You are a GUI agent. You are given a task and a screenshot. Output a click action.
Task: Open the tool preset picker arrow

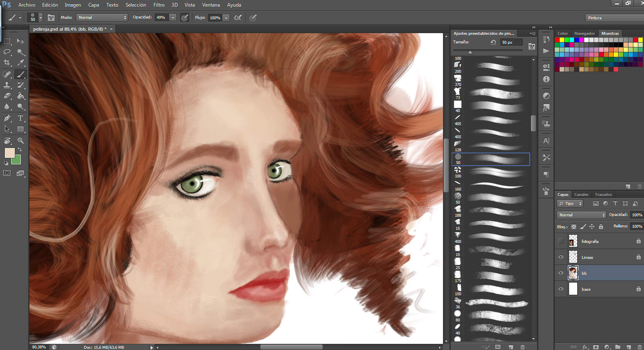coord(20,18)
